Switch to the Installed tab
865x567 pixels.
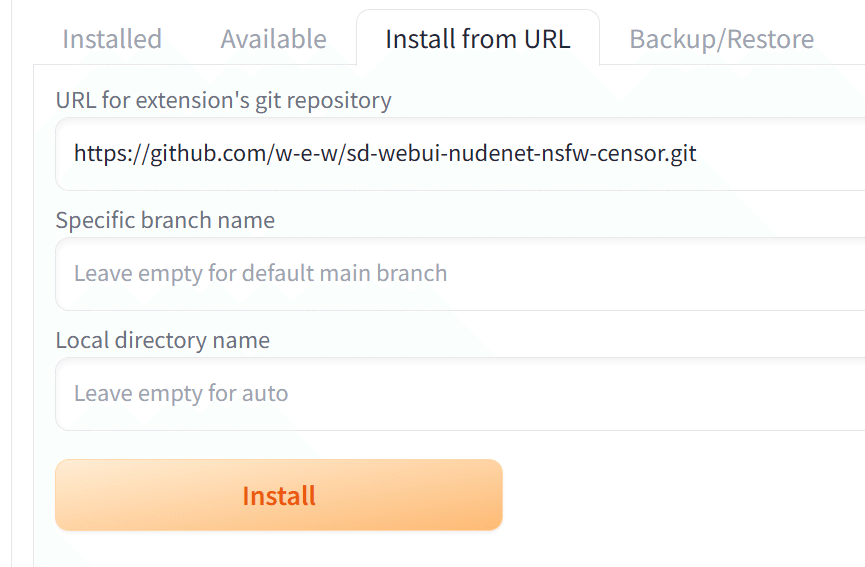point(112,39)
